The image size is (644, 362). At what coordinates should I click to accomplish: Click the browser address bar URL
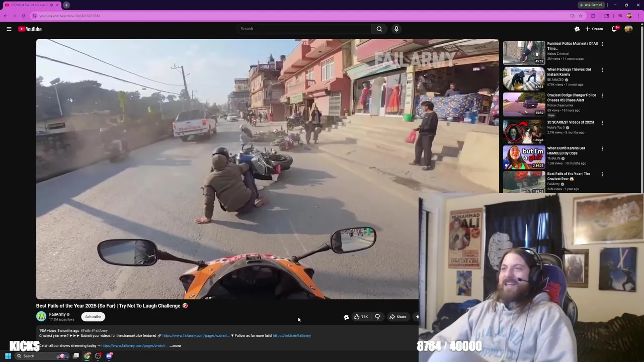69,16
